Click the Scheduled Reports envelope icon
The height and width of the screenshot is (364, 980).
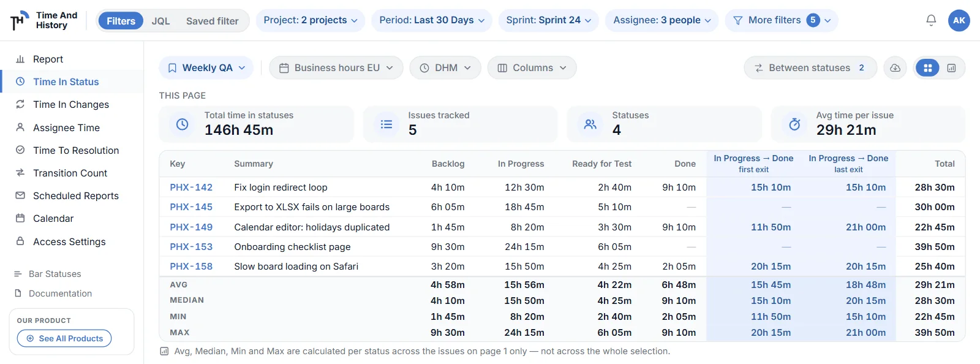[x=20, y=195]
